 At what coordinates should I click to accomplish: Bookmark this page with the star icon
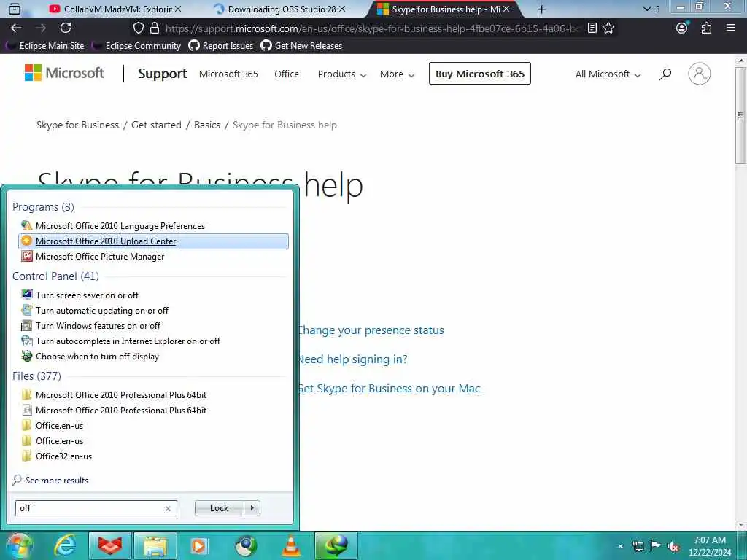pyautogui.click(x=608, y=28)
